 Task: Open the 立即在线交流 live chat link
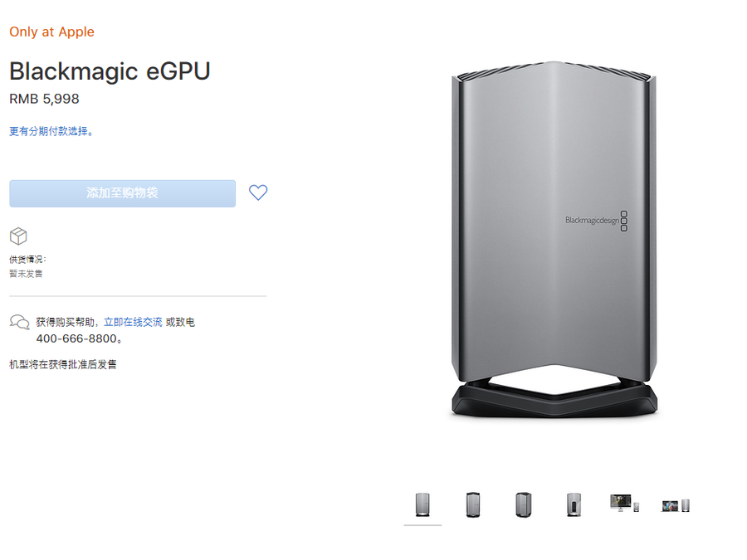coord(133,322)
